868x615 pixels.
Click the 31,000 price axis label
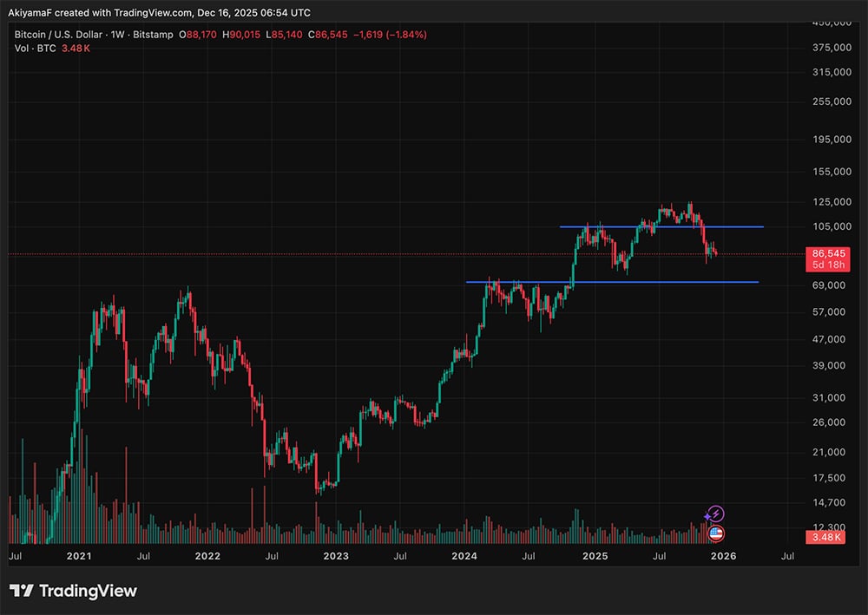pos(829,397)
